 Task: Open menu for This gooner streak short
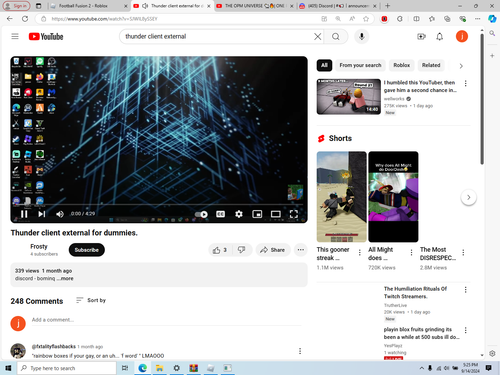point(359,253)
